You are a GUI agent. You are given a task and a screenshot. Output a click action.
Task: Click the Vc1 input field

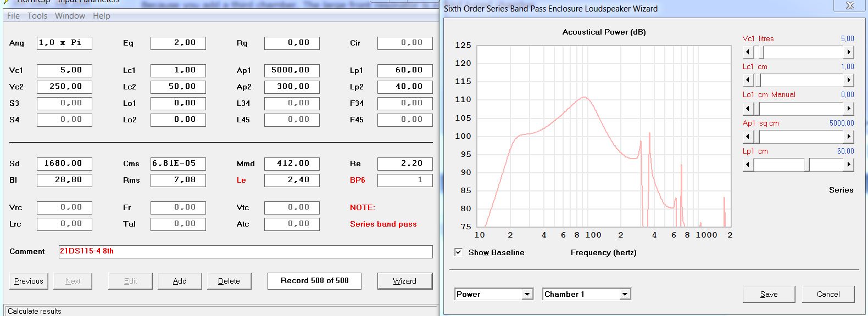pos(64,70)
